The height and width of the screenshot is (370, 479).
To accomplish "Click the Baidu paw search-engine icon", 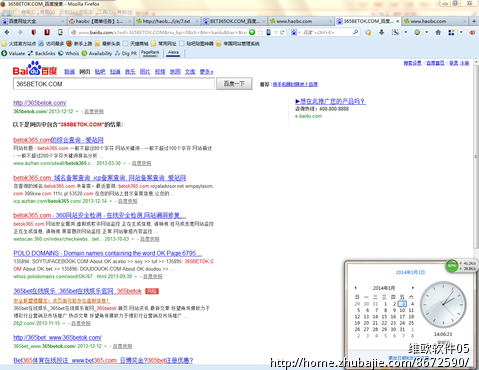I will coord(294,32).
